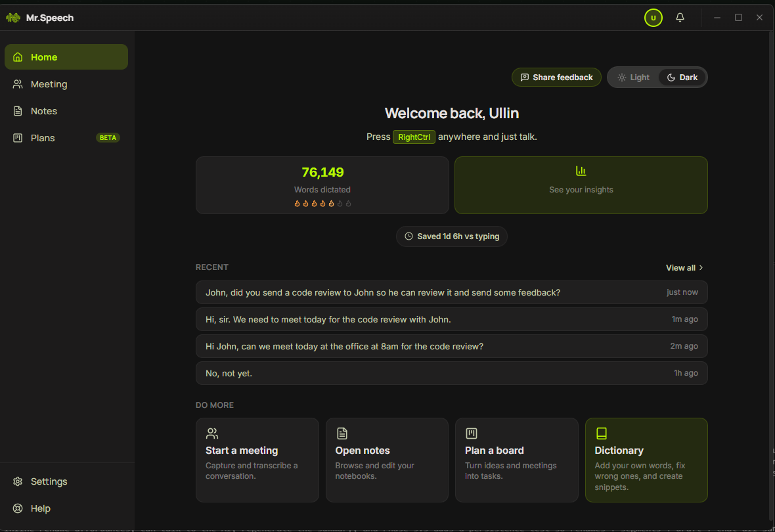
Task: Switch to Dark theme
Action: [682, 77]
